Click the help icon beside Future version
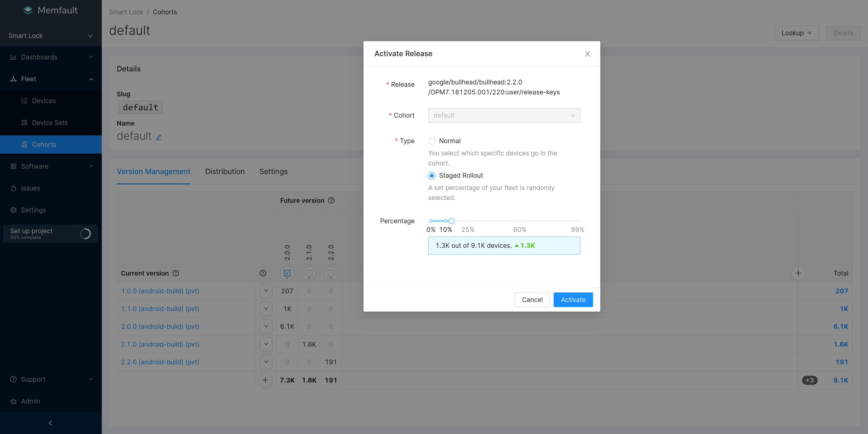 click(331, 201)
